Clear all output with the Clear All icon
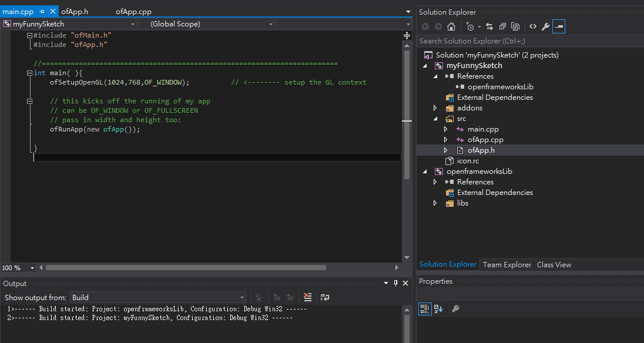This screenshot has width=644, height=343. click(307, 298)
